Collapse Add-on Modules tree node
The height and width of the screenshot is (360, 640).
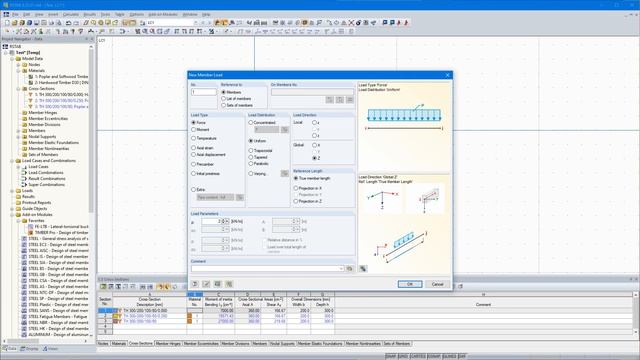pos(12,214)
